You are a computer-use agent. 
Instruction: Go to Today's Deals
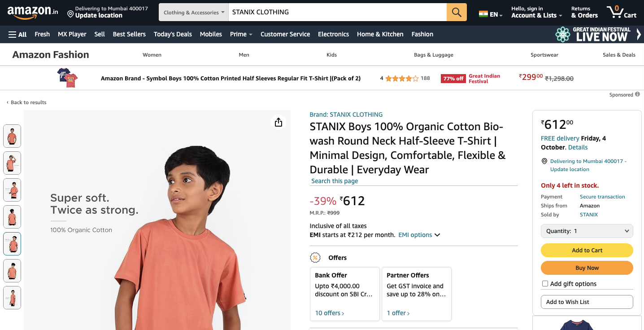173,34
